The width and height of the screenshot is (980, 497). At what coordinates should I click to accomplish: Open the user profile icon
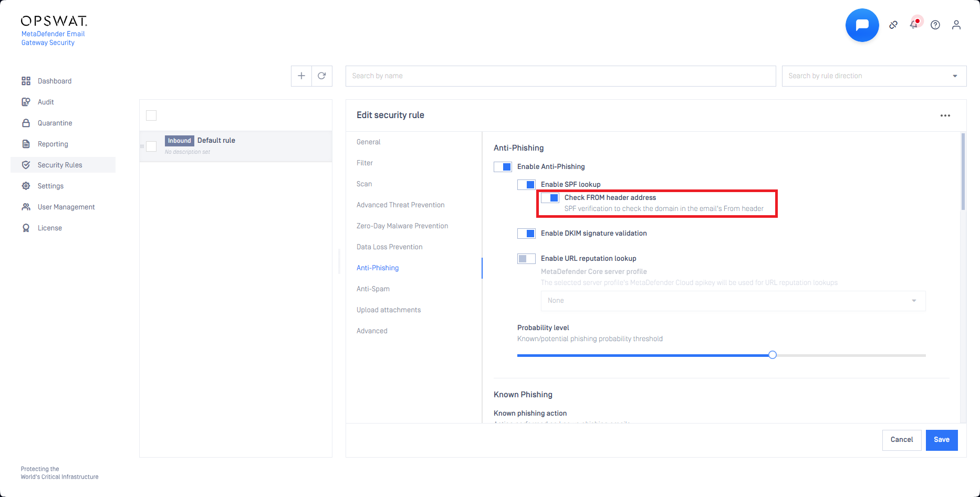pos(956,25)
